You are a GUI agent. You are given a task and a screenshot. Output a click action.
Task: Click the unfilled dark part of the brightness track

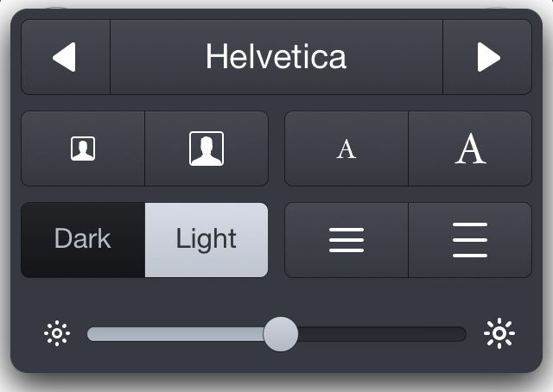tap(380, 333)
